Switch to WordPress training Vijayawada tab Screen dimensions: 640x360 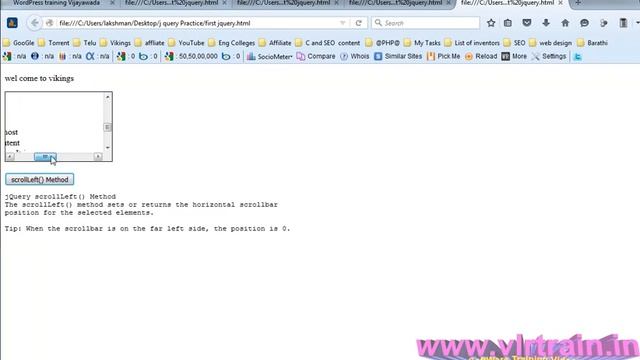(56, 3)
